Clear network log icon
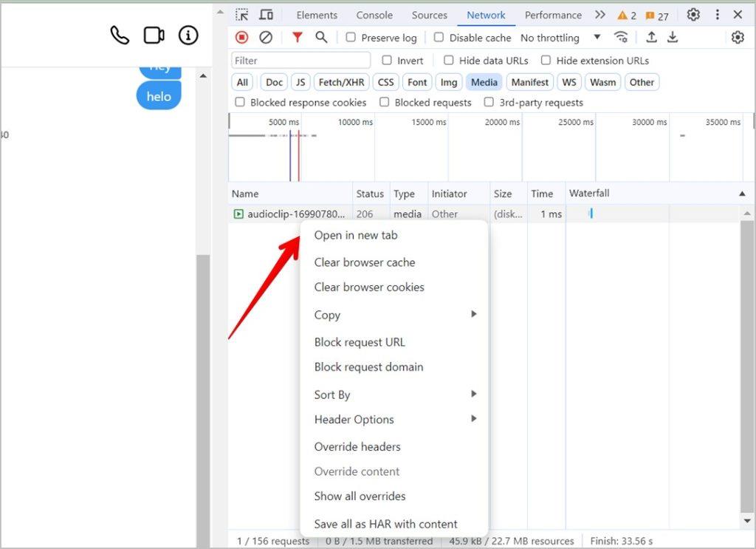Image resolution: width=756 pixels, height=549 pixels. click(266, 37)
